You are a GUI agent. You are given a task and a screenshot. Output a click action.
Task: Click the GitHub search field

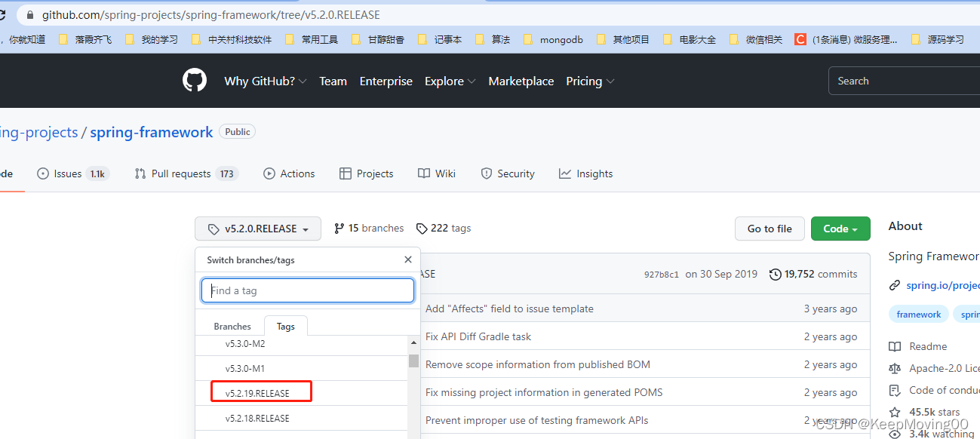point(904,81)
